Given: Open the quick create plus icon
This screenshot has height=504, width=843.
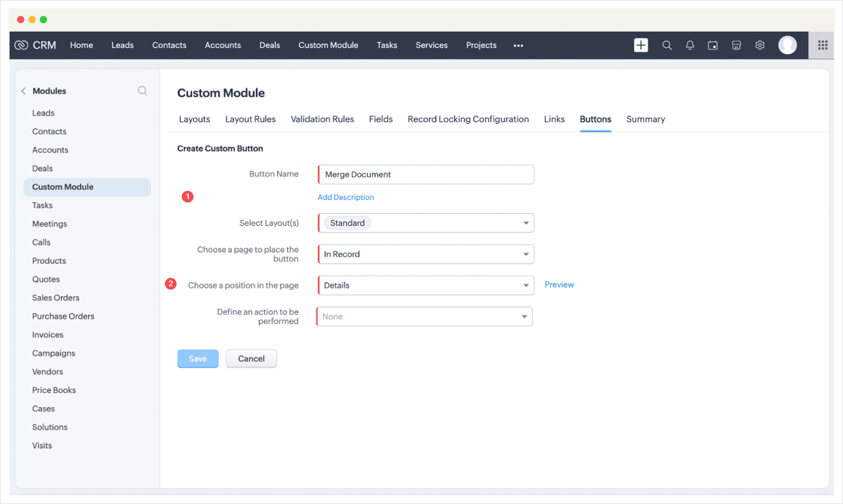Looking at the screenshot, I should point(641,45).
